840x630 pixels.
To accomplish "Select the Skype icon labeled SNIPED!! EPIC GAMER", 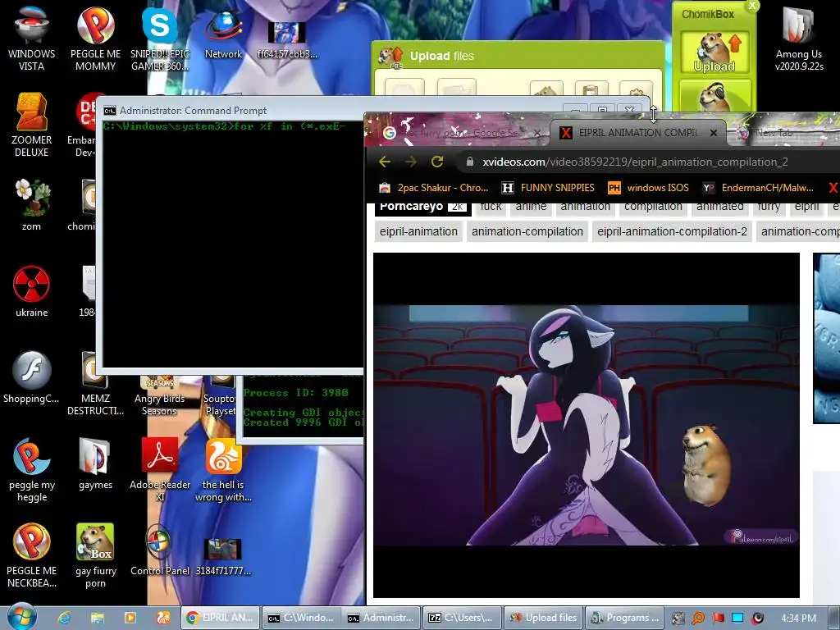I will click(x=160, y=38).
